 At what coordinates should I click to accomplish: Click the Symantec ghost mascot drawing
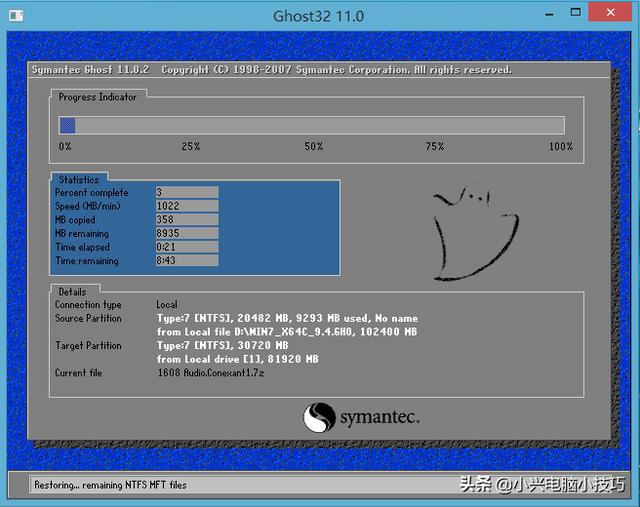coord(476,233)
